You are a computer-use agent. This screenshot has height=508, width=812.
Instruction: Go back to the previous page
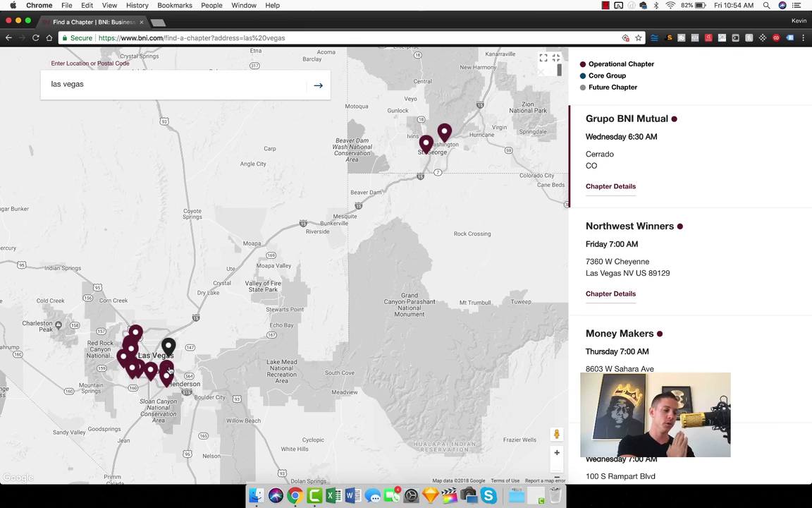click(x=8, y=38)
